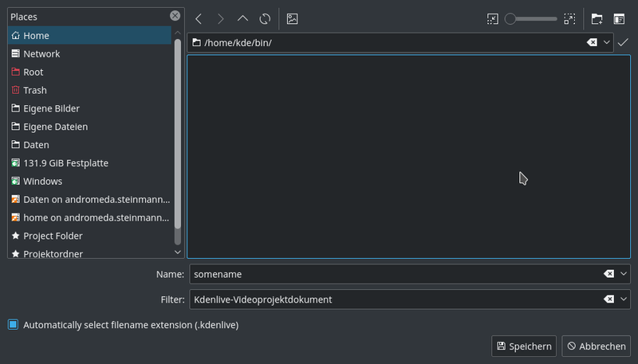638x364 pixels.
Task: Open the view options menu icon
Action: (x=619, y=18)
